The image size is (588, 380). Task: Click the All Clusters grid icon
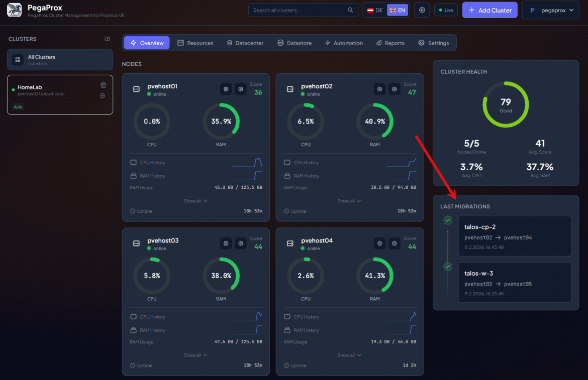tap(18, 60)
